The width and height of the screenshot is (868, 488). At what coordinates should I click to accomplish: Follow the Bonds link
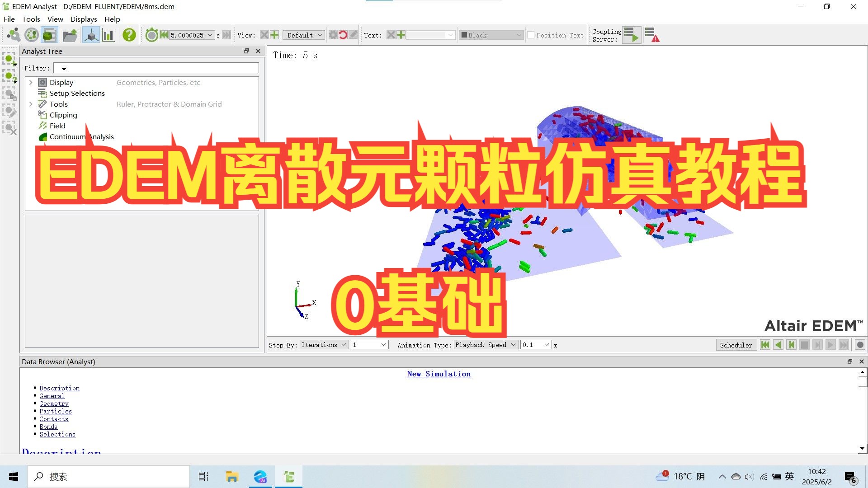click(48, 427)
